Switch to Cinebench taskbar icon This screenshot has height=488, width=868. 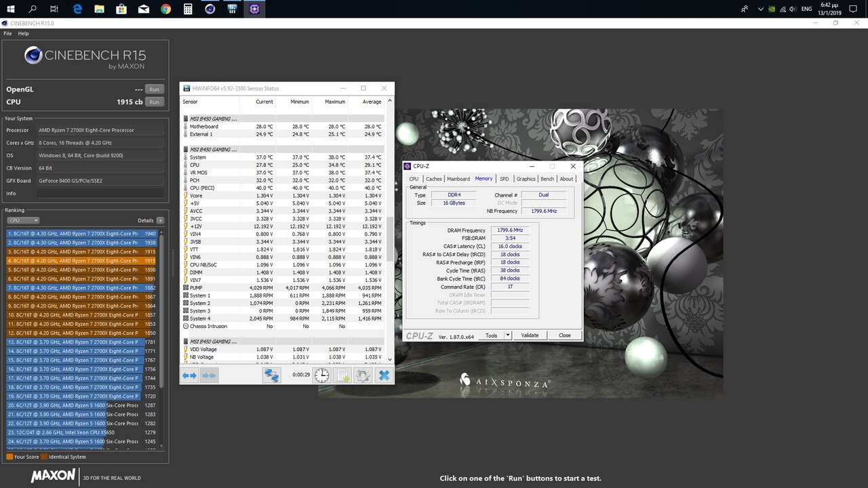pos(210,9)
